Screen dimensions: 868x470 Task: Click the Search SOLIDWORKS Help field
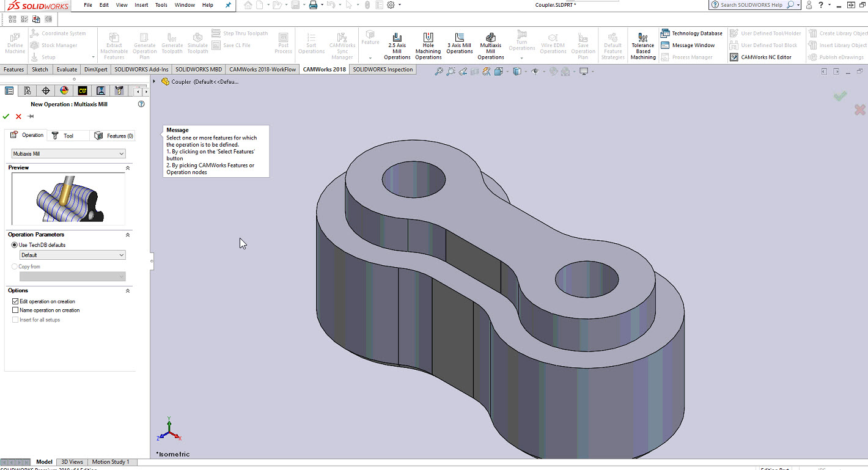click(751, 5)
